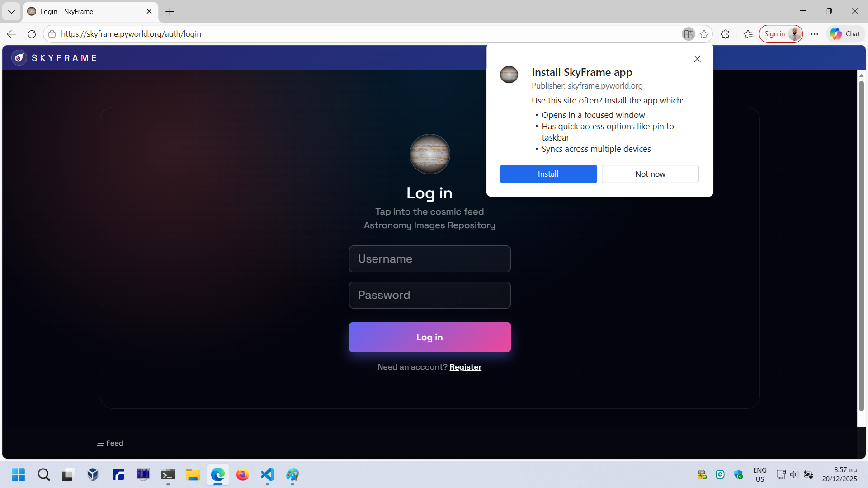Click the gradient Log in button
Viewport: 868px width, 488px height.
click(429, 337)
